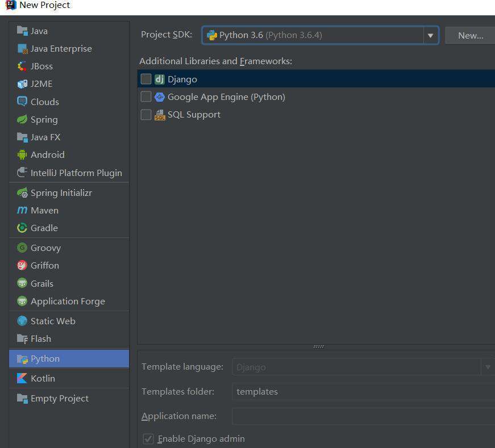
Task: Open the Project SDK dropdown arrow
Action: pyautogui.click(x=430, y=35)
